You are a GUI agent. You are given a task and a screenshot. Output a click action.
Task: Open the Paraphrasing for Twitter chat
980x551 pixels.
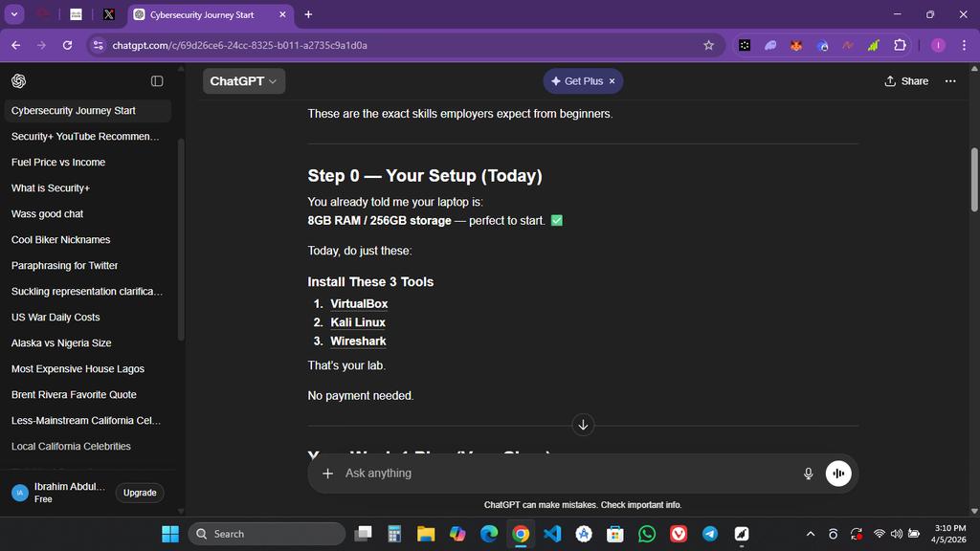point(87,266)
